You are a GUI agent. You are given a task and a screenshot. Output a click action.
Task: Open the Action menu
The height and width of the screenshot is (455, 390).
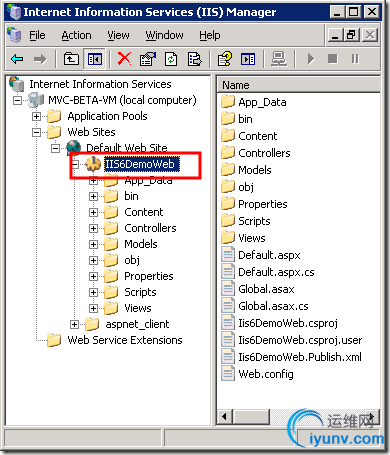76,35
